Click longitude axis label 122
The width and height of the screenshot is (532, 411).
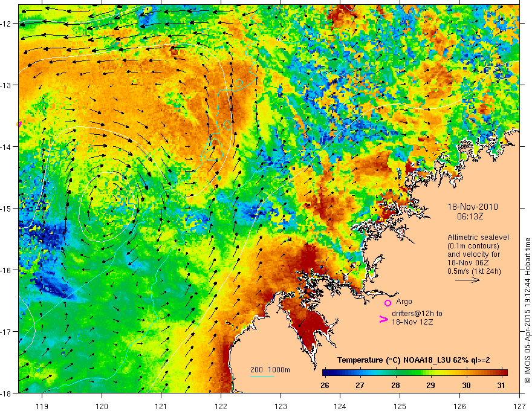click(x=221, y=406)
